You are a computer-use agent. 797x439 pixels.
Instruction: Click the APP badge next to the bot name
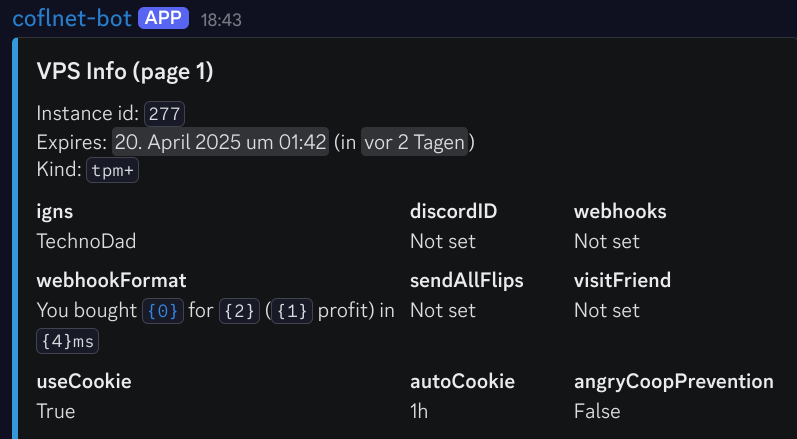click(x=163, y=18)
